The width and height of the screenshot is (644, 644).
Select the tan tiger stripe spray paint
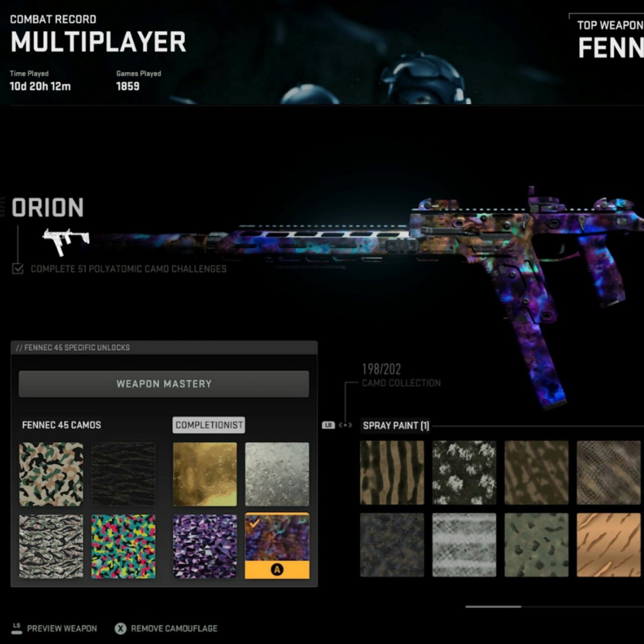coord(392,473)
